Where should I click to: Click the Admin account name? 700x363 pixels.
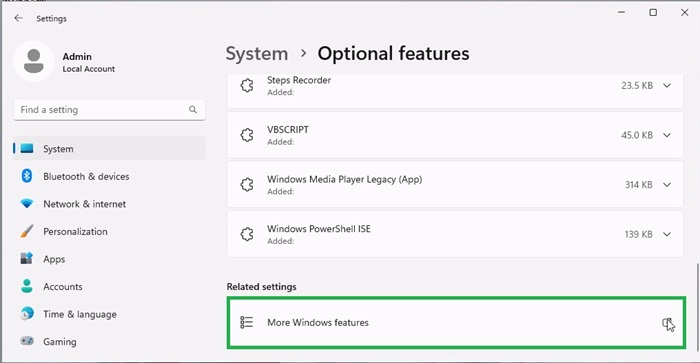click(77, 56)
